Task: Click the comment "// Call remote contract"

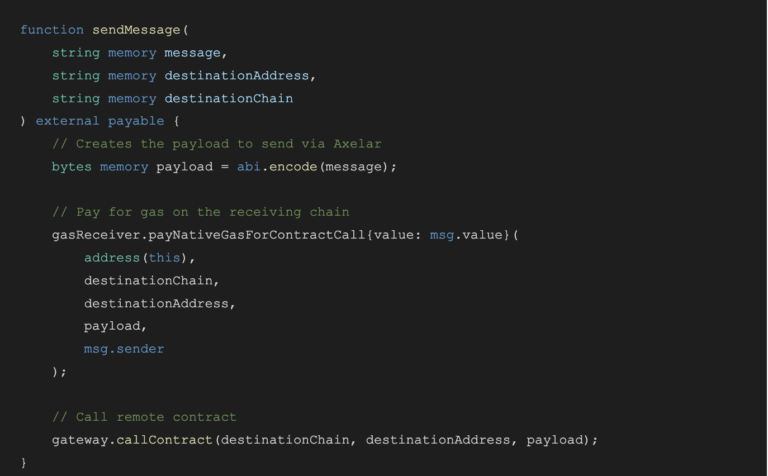Action: click(x=144, y=417)
